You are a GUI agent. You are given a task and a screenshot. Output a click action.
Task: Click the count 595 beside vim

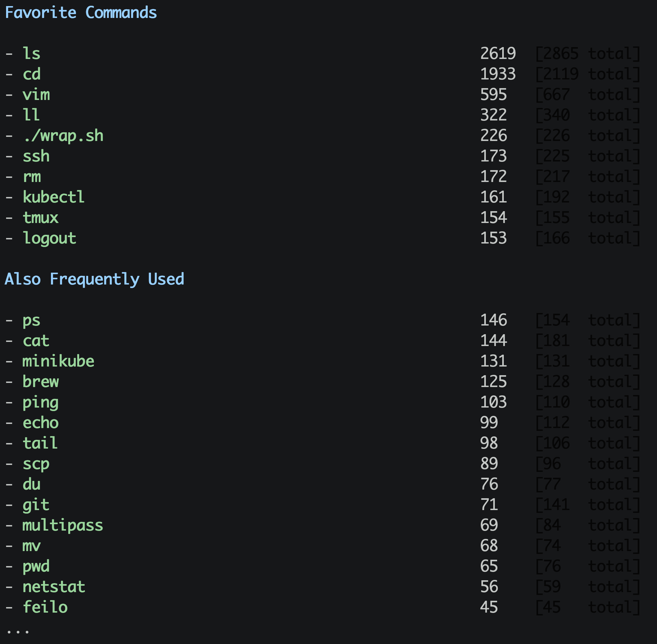[x=493, y=95]
